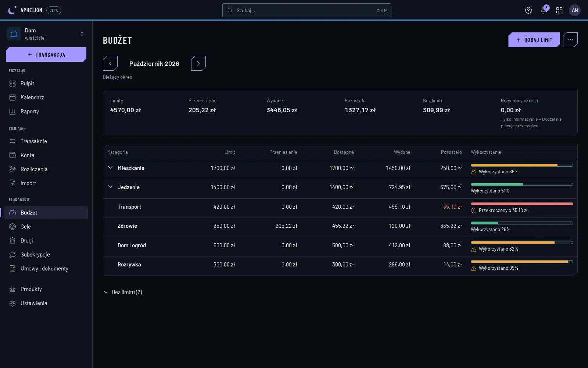Open the Dom workspace switcher dropdown
The width and height of the screenshot is (588, 368).
[46, 34]
